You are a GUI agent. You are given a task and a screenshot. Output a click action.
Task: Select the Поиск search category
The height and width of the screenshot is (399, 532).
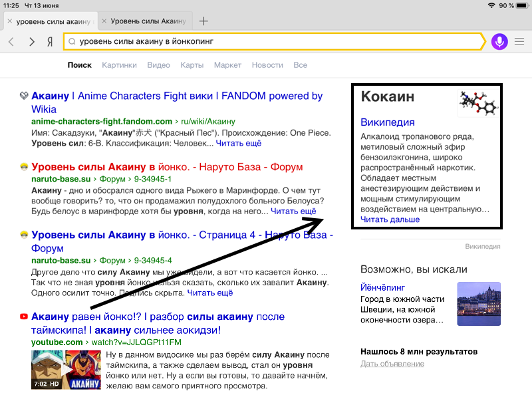(79, 65)
